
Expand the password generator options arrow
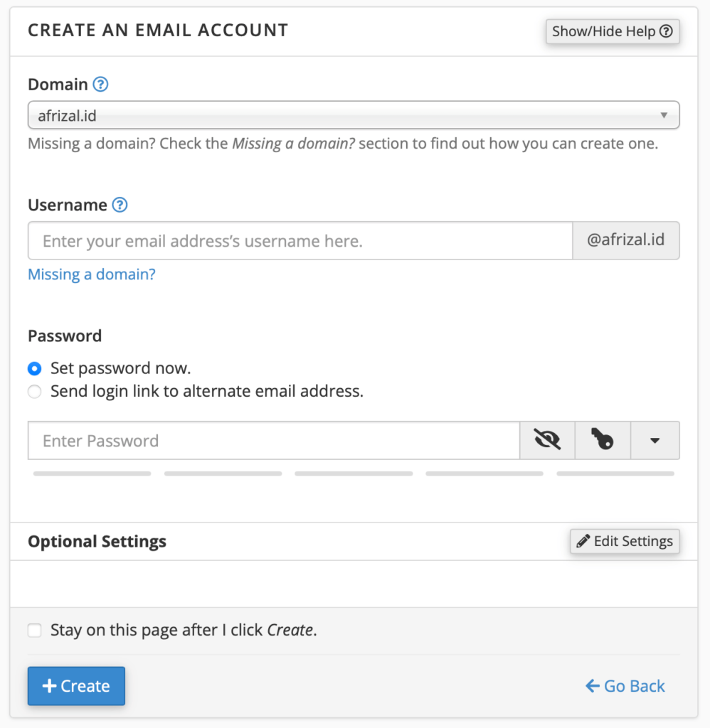[655, 440]
